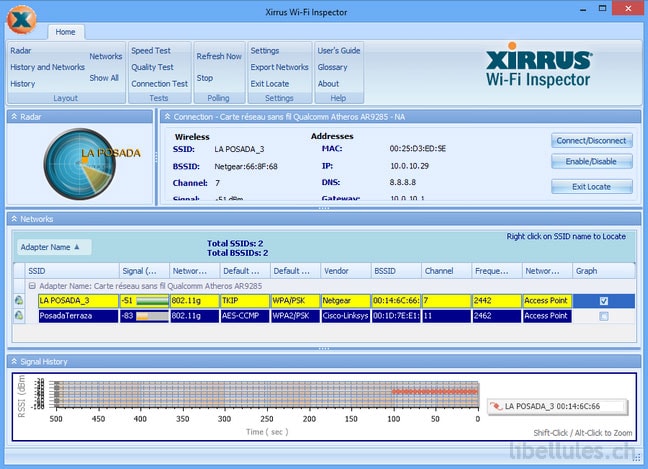Screen dimensions: 648x469
Task: Check Graph checkbox for PosadaTerraza
Action: coord(603,317)
